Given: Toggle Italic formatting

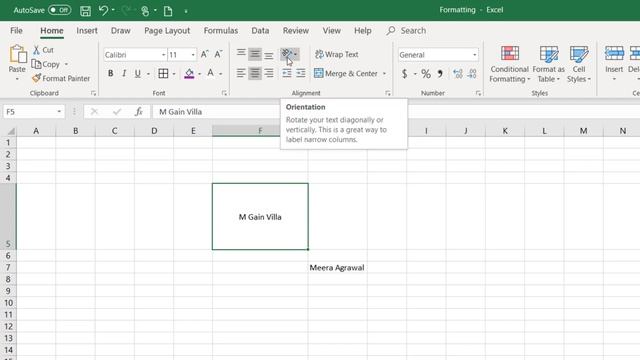Looking at the screenshot, I should 124,73.
